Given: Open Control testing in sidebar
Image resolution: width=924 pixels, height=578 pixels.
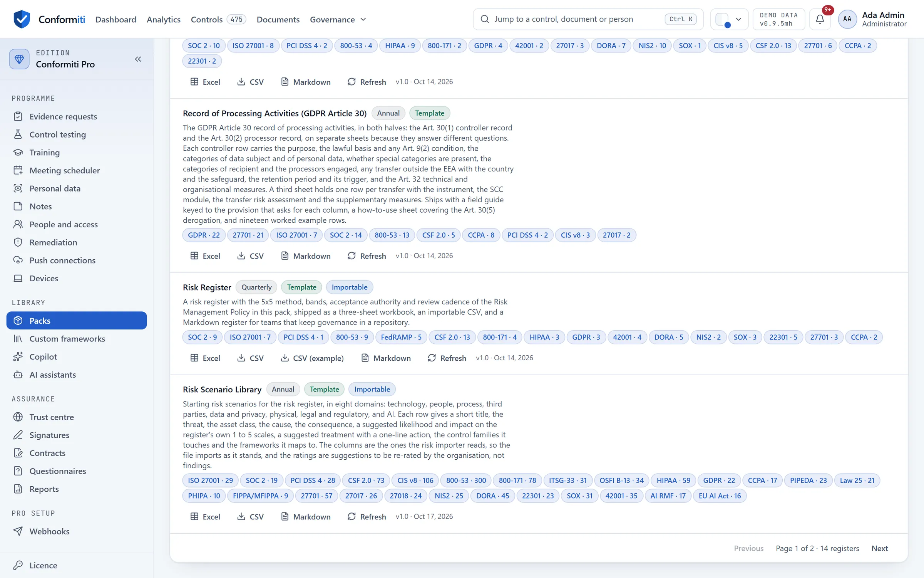Looking at the screenshot, I should pyautogui.click(x=77, y=134).
